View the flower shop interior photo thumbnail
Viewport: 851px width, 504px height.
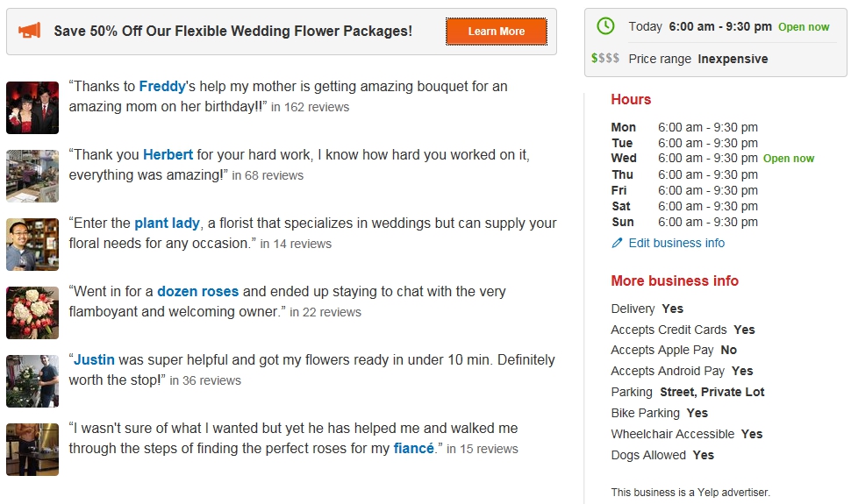[x=32, y=176]
